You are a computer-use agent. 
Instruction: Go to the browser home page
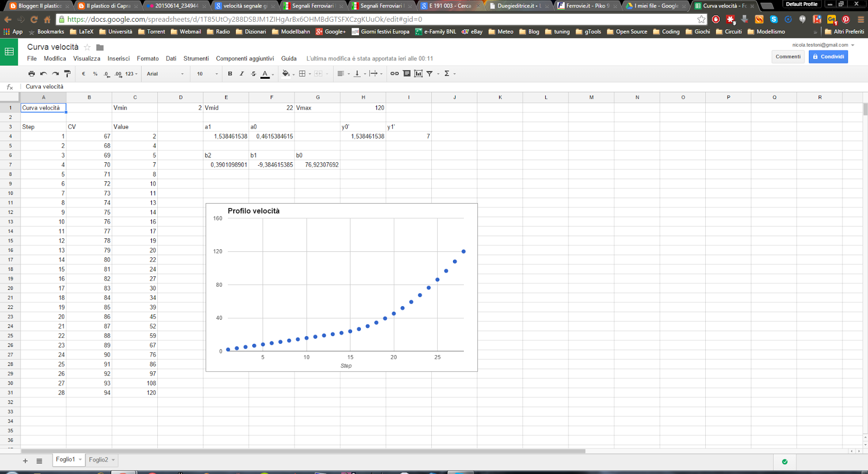pos(47,20)
